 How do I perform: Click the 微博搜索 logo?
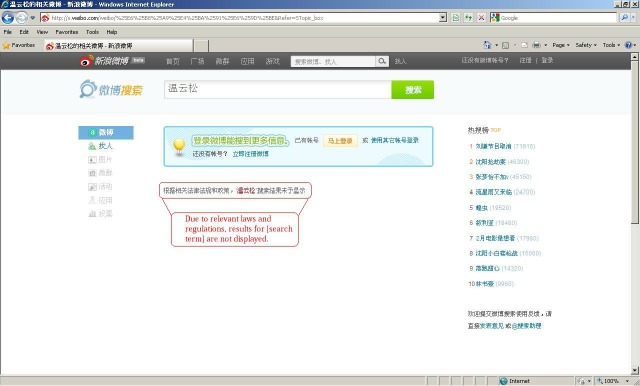coord(111,89)
